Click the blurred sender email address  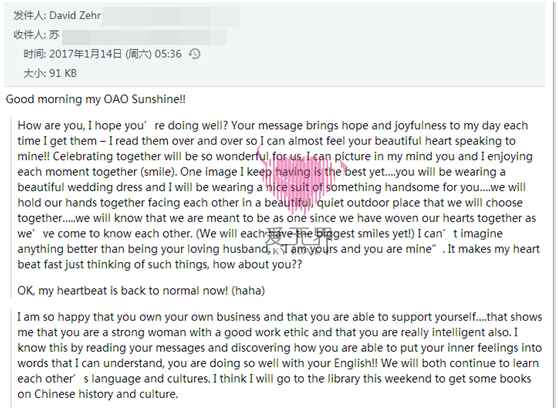click(171, 17)
